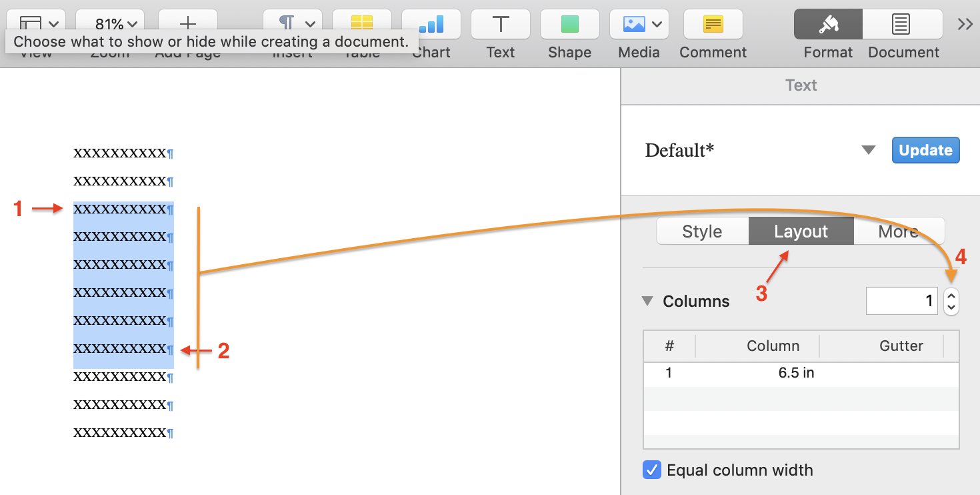Switch to the More tab

pyautogui.click(x=898, y=231)
